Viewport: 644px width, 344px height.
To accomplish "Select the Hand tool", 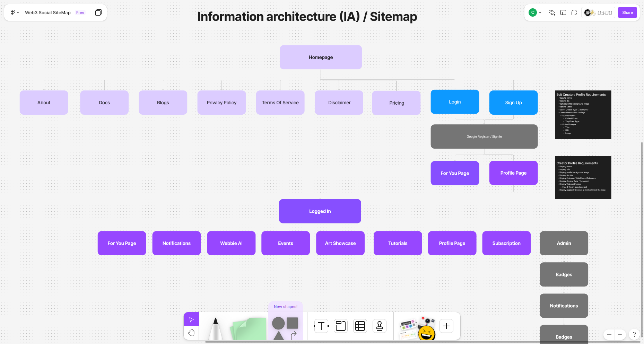I will 191,333.
